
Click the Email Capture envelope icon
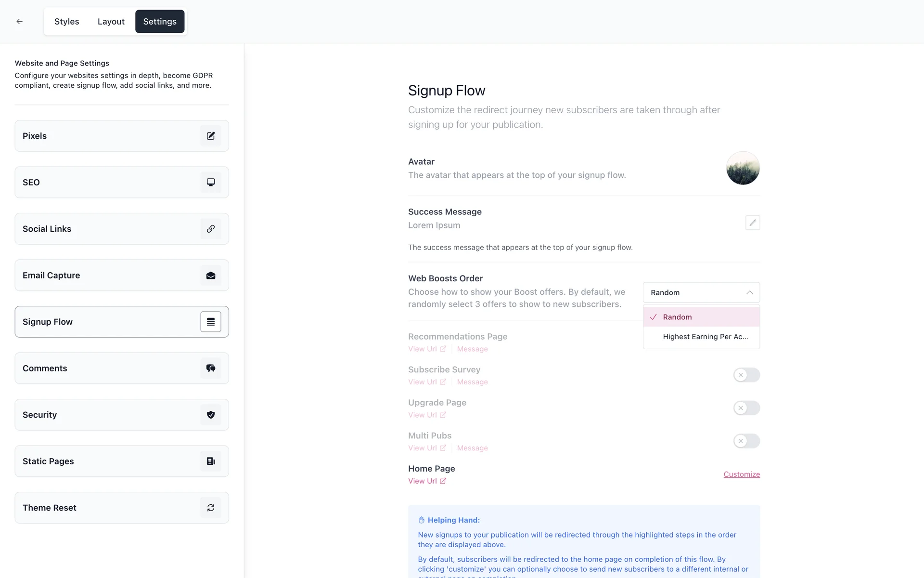click(211, 276)
